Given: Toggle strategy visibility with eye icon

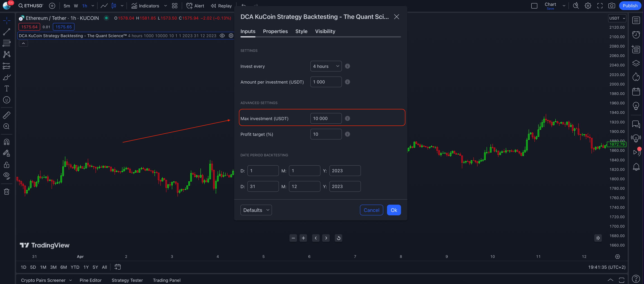Looking at the screenshot, I should click(222, 36).
